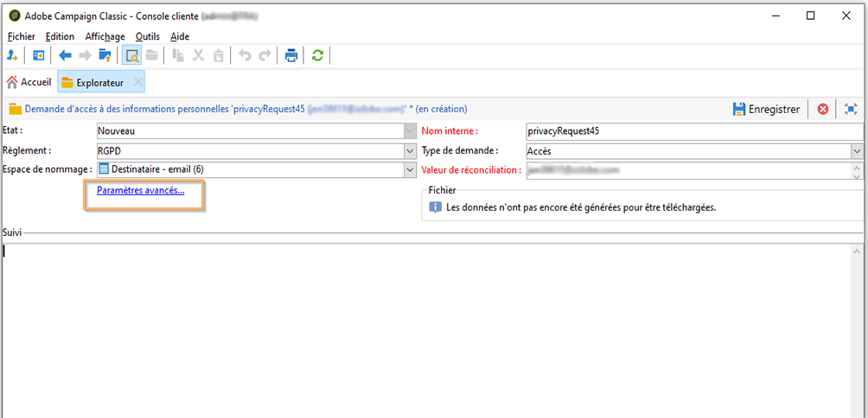Go to parent folder icon
The height and width of the screenshot is (418, 868).
(105, 55)
